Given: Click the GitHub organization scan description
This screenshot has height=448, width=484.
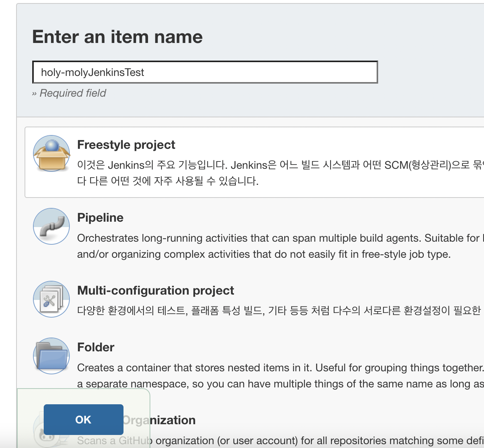Looking at the screenshot, I should click(280, 441).
